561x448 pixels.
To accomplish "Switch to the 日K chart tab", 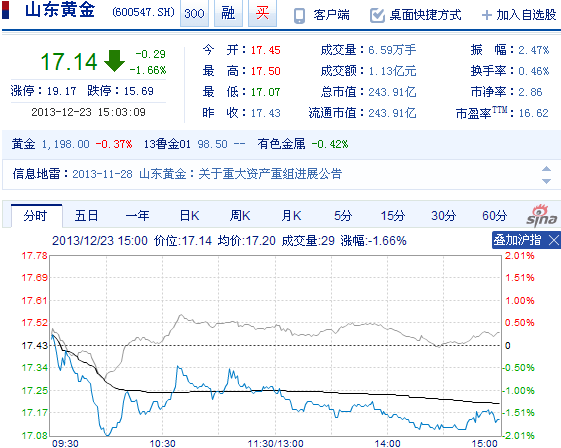I will pyautogui.click(x=189, y=216).
